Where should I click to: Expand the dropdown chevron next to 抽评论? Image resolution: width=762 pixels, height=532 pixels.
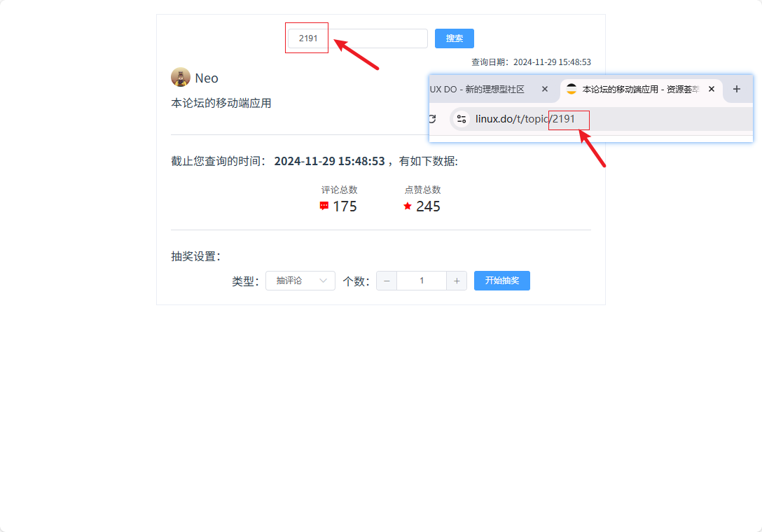pyautogui.click(x=323, y=281)
